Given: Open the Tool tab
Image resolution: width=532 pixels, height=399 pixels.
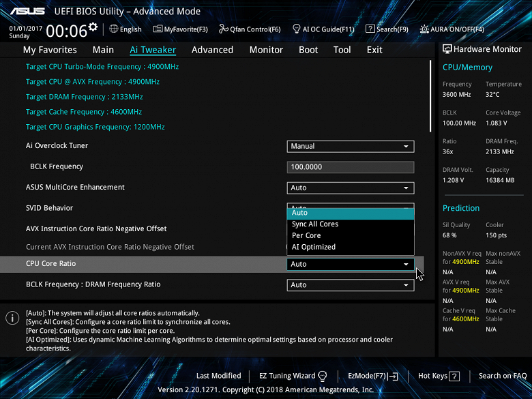Looking at the screenshot, I should [x=342, y=50].
